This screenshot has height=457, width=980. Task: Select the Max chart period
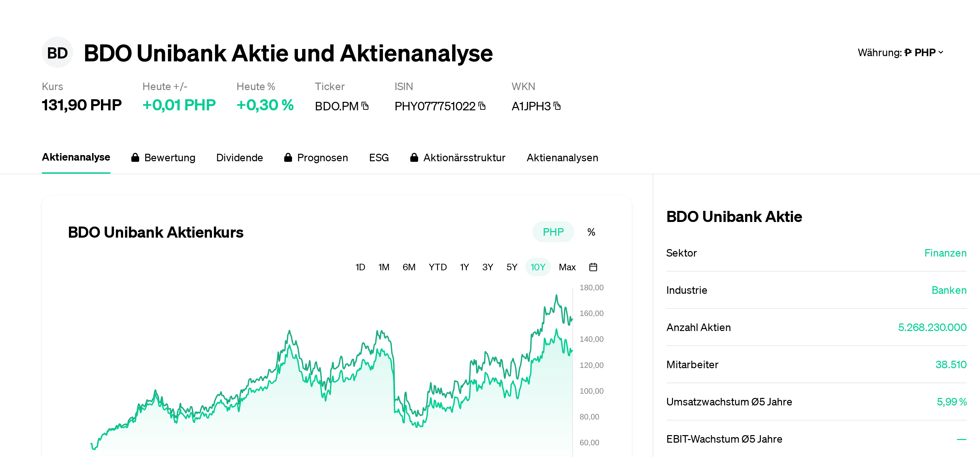point(567,267)
